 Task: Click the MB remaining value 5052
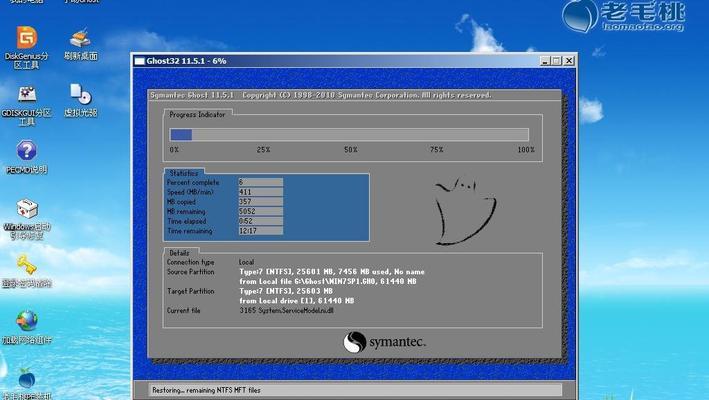[260, 212]
